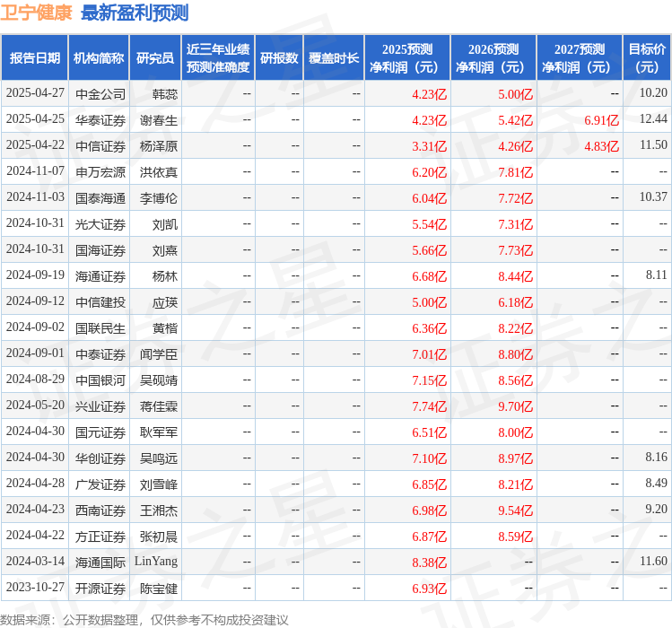This screenshot has height=628, width=672.
Task: Select institution 申万宏源
Action: pyautogui.click(x=100, y=172)
